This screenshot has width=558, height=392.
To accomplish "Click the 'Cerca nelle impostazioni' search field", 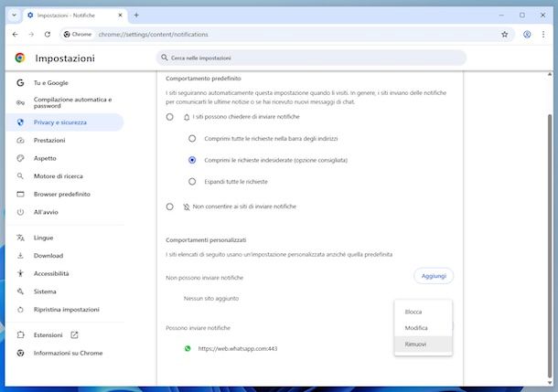I will tap(311, 58).
